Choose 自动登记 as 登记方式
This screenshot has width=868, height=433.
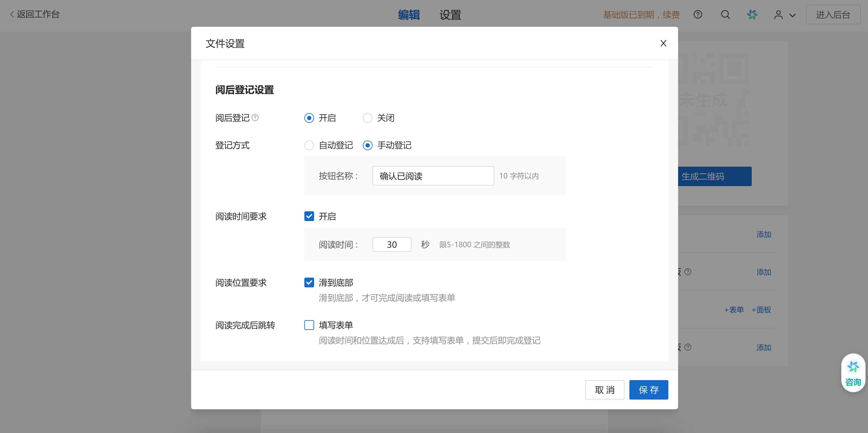(309, 145)
